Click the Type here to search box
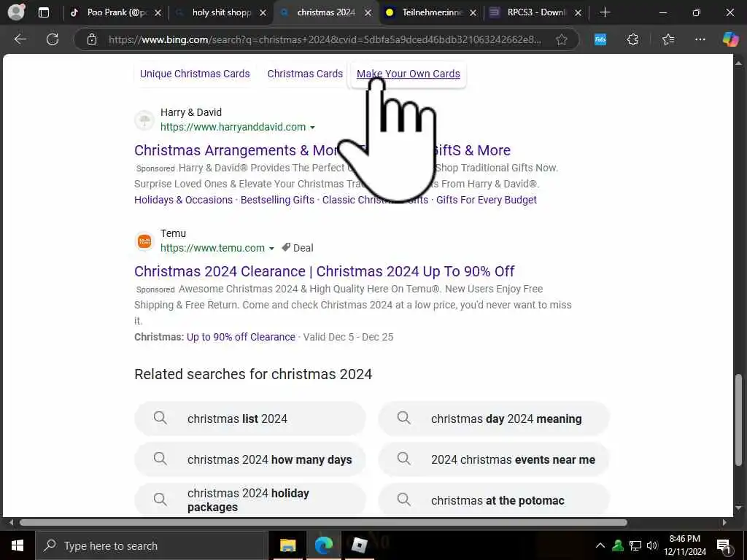 click(x=151, y=545)
